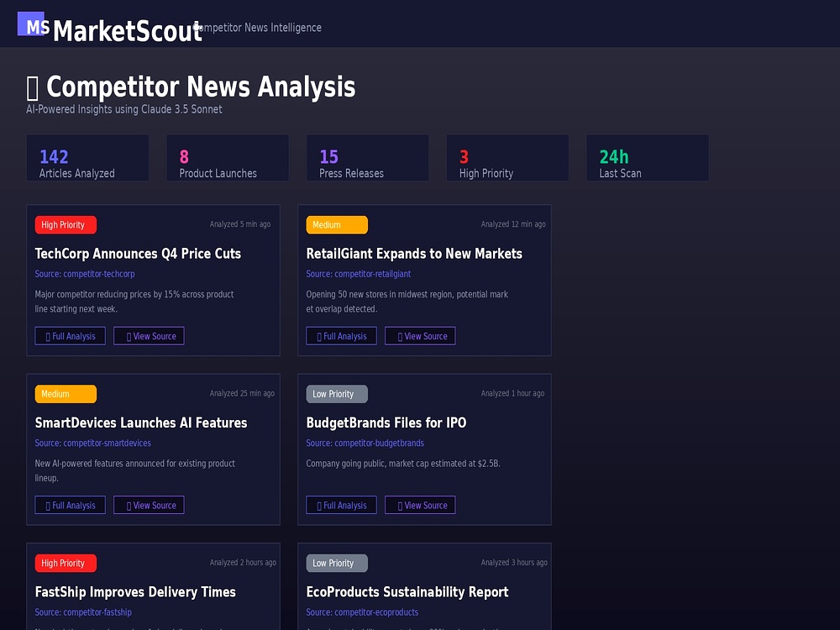Select the 8 Product Launches stat card
Image resolution: width=840 pixels, height=630 pixels.
pos(228,158)
